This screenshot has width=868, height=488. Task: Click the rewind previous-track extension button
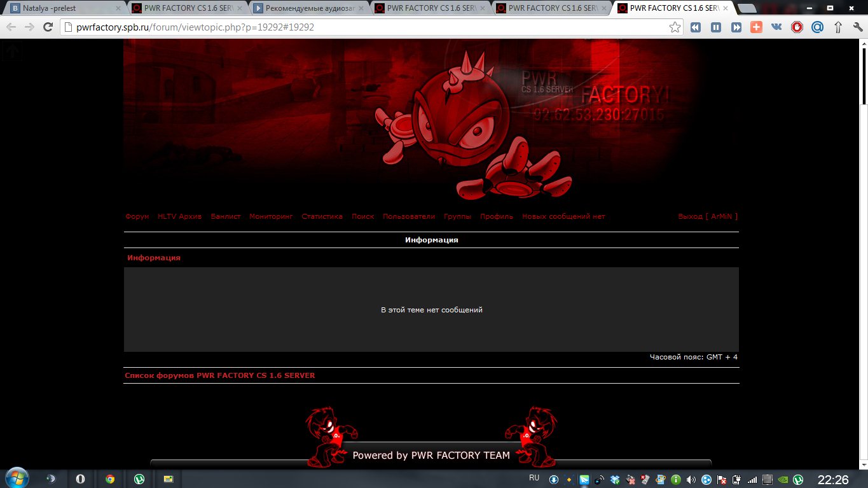(696, 27)
